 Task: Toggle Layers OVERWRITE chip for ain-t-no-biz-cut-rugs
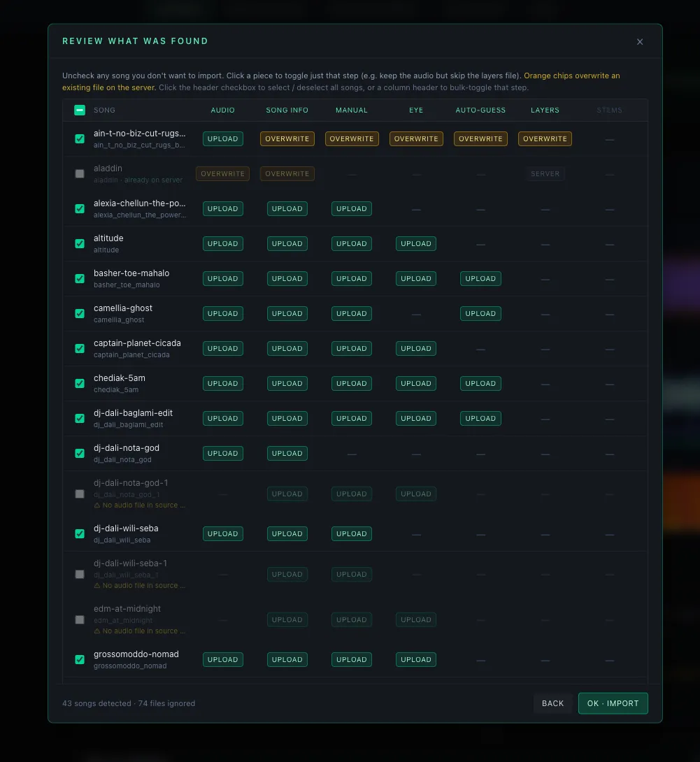545,139
